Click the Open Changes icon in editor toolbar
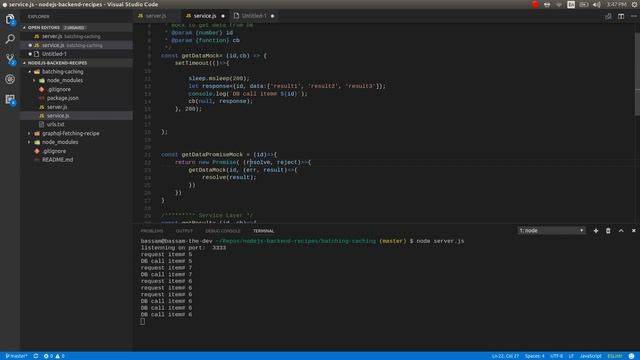 pyautogui.click(x=608, y=16)
